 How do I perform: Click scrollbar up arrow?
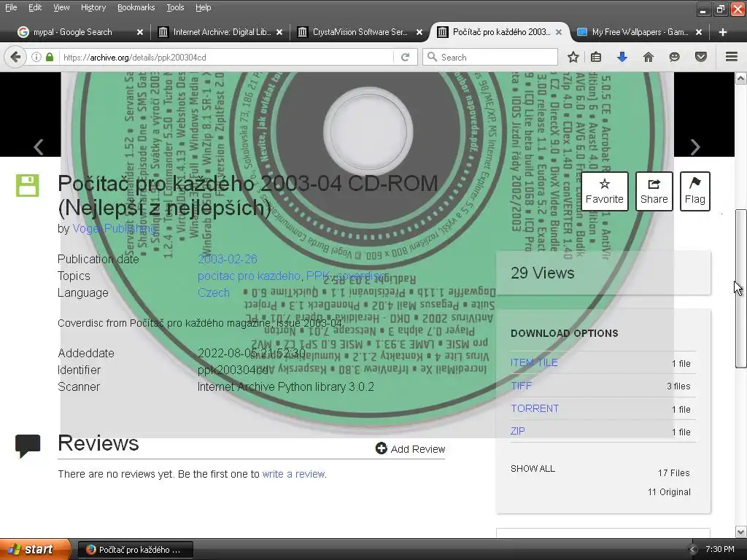point(740,79)
